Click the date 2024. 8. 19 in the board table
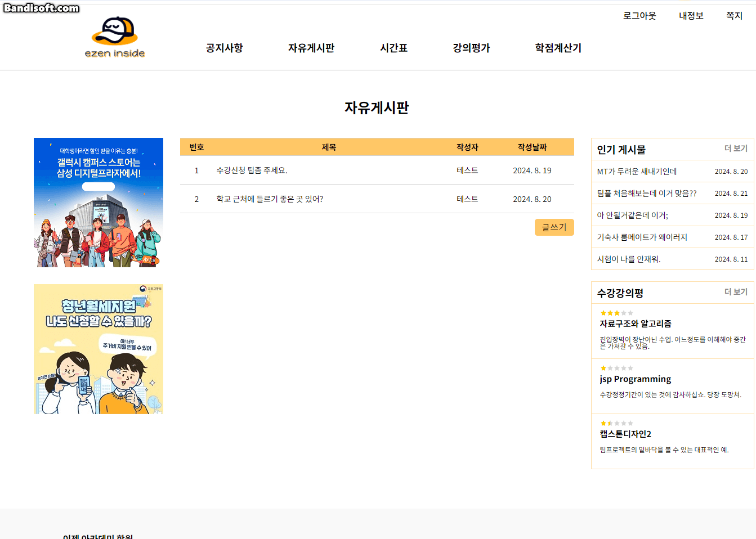The width and height of the screenshot is (756, 539). point(532,170)
